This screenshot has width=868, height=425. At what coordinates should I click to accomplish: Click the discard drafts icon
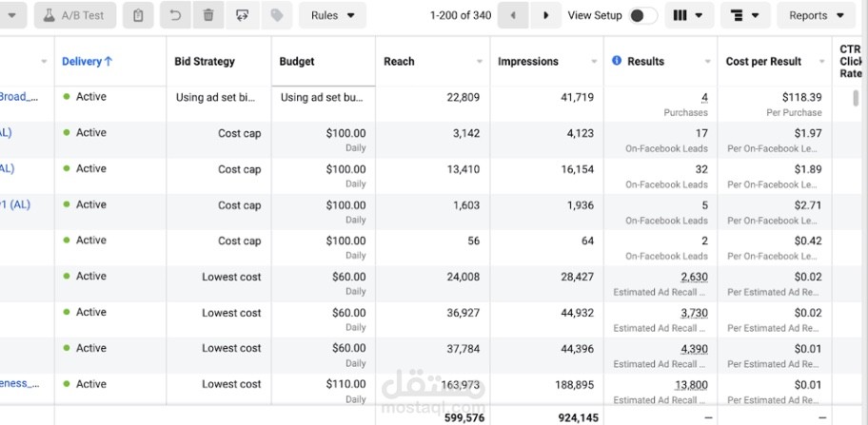point(243,15)
